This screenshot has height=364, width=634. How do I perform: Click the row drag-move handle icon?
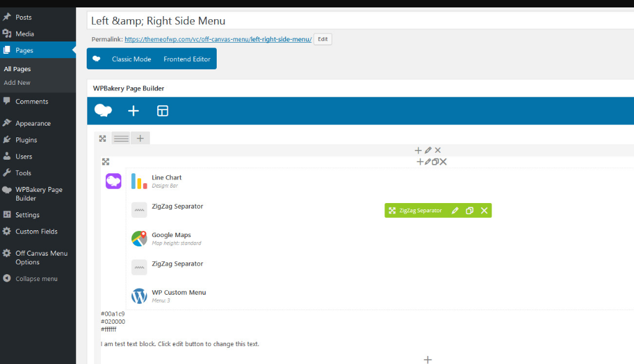103,139
